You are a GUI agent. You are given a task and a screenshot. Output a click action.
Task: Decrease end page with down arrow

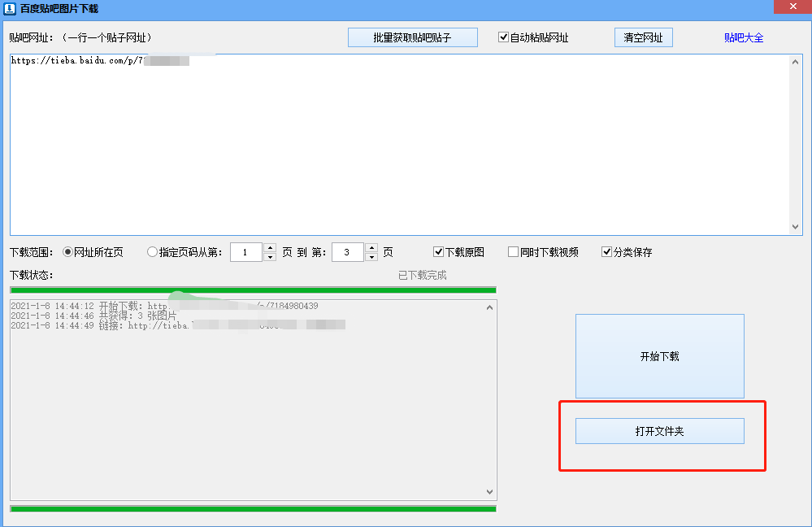pyautogui.click(x=371, y=257)
